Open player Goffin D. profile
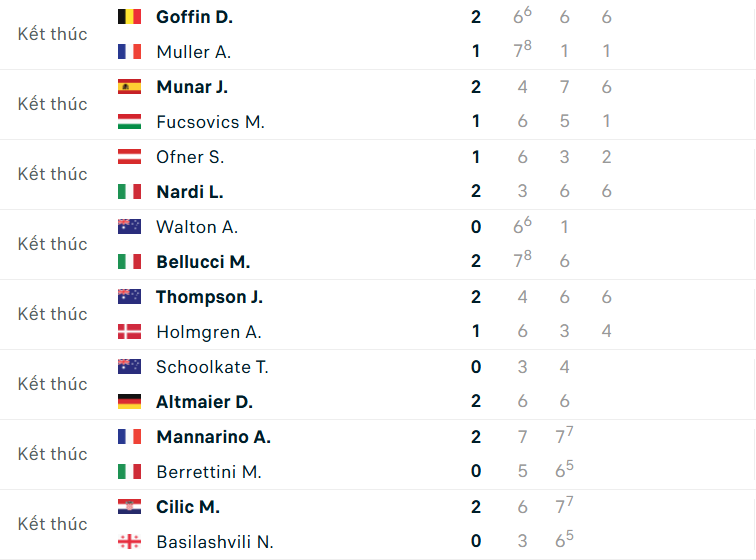Image resolution: width=756 pixels, height=560 pixels. click(196, 17)
